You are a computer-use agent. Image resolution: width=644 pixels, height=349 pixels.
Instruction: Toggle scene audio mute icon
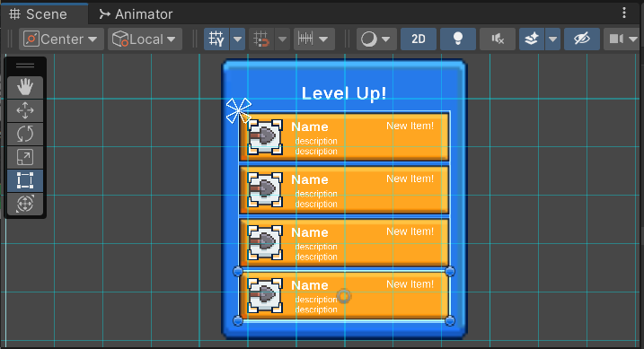(498, 39)
